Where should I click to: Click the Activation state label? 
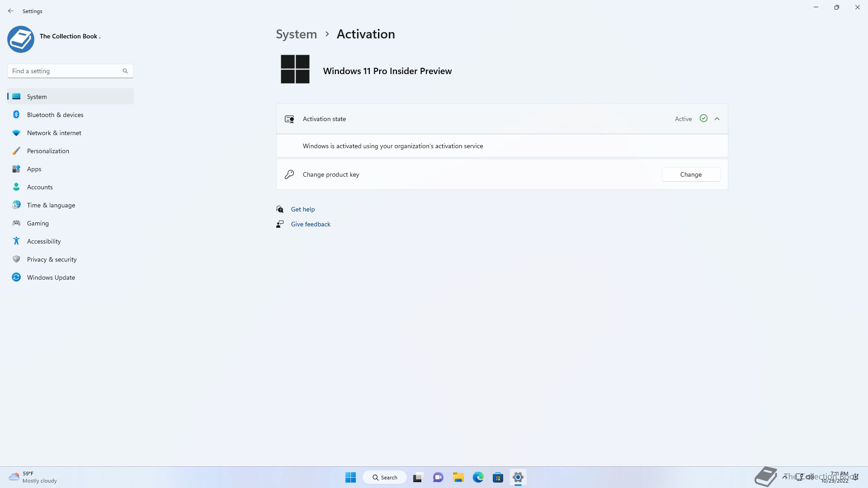[x=324, y=119]
